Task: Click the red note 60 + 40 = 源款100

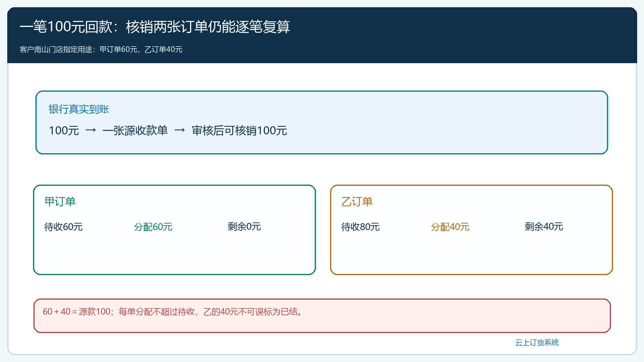Action: pos(173,312)
